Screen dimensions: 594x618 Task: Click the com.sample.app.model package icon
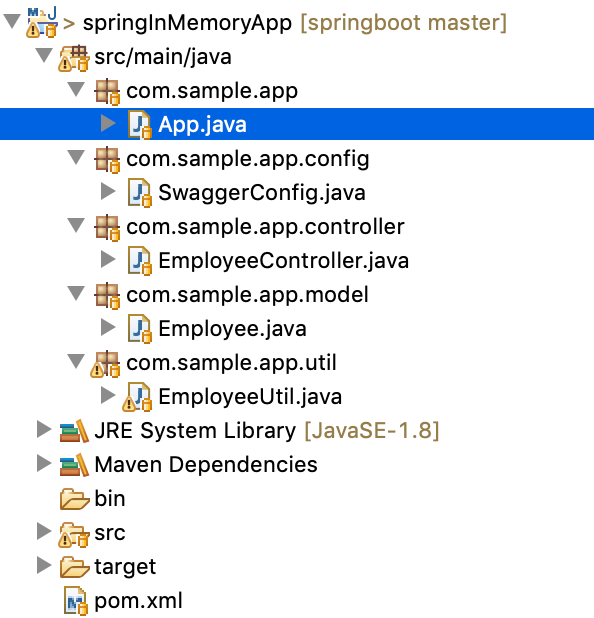tap(107, 296)
